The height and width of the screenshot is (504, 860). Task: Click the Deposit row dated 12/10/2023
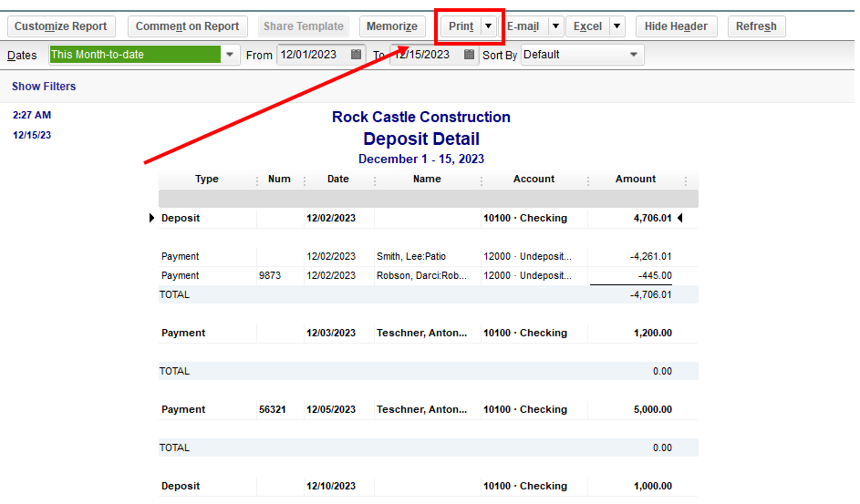click(x=429, y=487)
